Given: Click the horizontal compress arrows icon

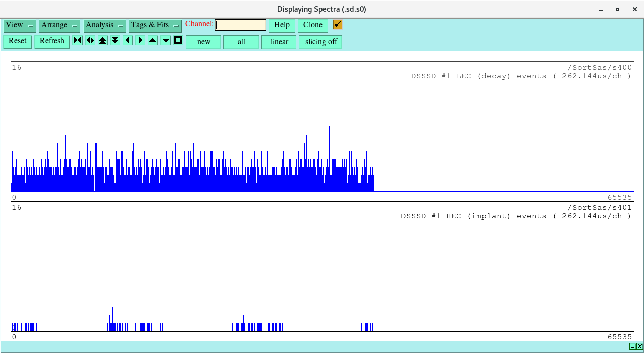Looking at the screenshot, I should pos(77,41).
